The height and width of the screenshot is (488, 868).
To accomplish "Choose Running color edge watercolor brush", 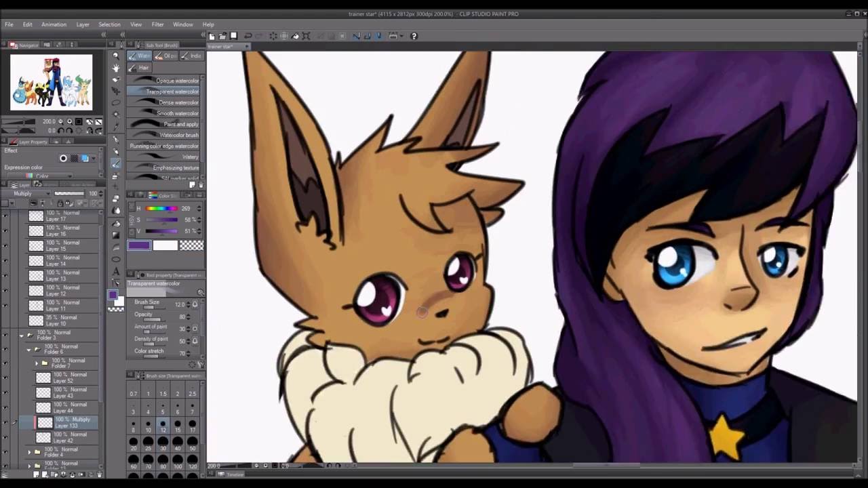I will point(163,146).
